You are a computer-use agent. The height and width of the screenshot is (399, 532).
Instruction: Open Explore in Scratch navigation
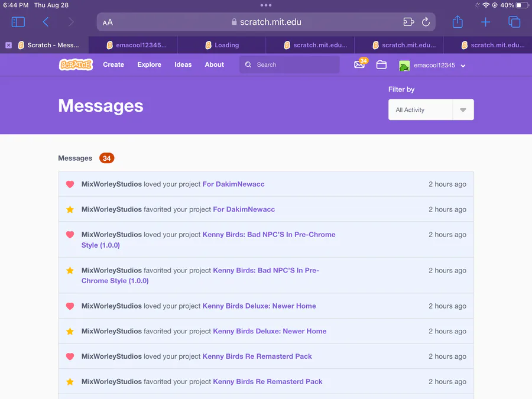[150, 64]
